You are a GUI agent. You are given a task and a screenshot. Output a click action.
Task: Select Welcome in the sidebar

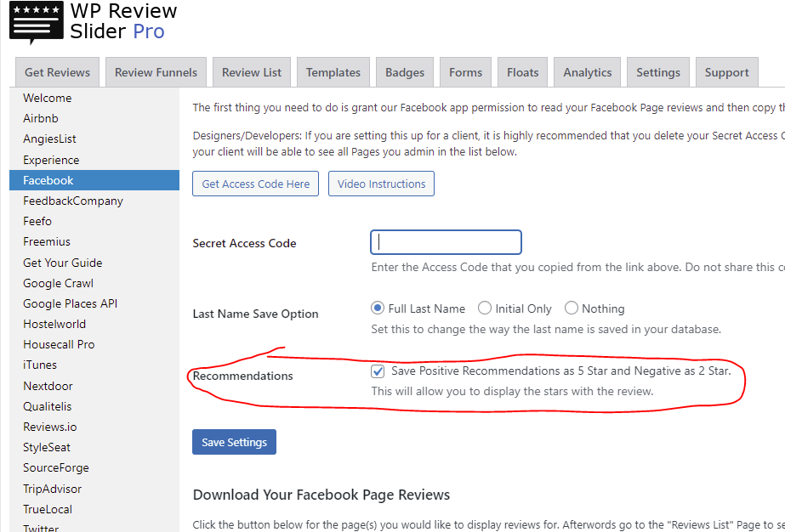pos(94,98)
